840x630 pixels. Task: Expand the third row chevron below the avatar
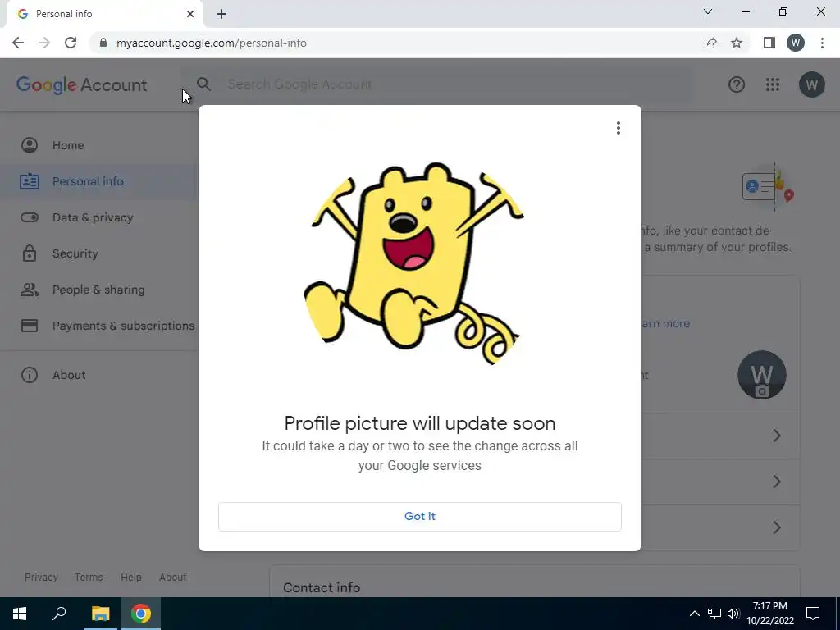click(777, 527)
